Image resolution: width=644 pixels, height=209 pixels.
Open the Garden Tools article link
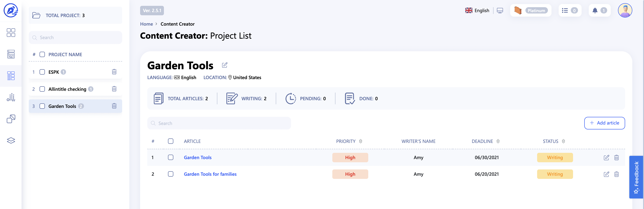198,158
